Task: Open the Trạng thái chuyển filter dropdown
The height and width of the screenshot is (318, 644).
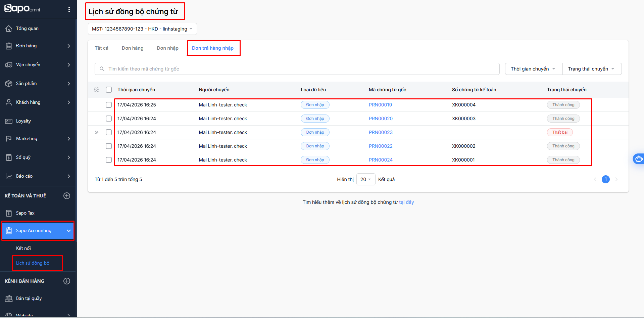Action: [591, 69]
